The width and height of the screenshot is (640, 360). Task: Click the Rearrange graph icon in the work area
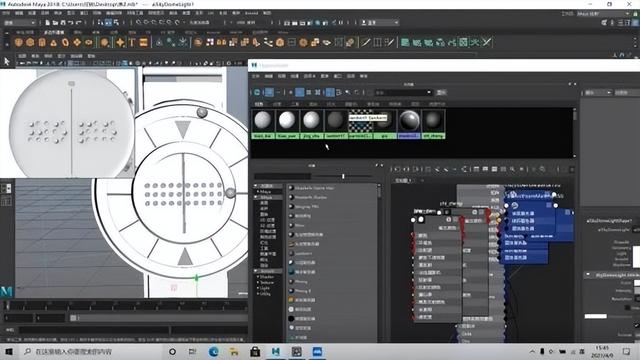click(x=465, y=169)
